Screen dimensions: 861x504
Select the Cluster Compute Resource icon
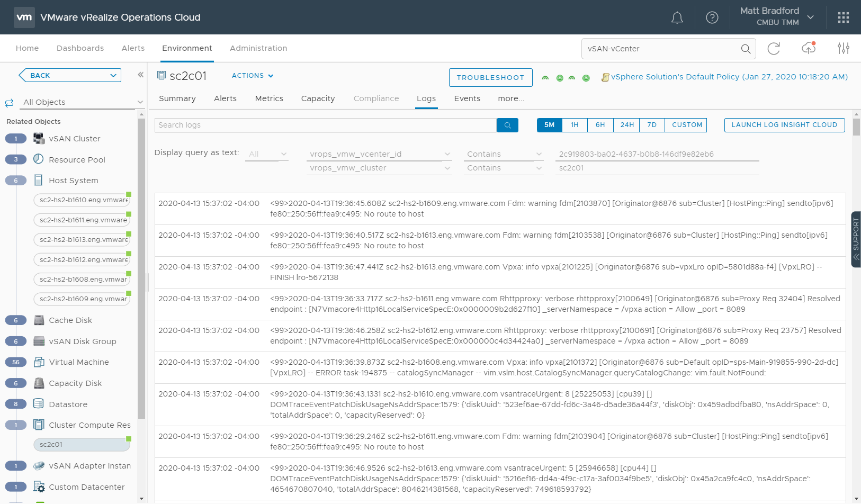(x=39, y=425)
